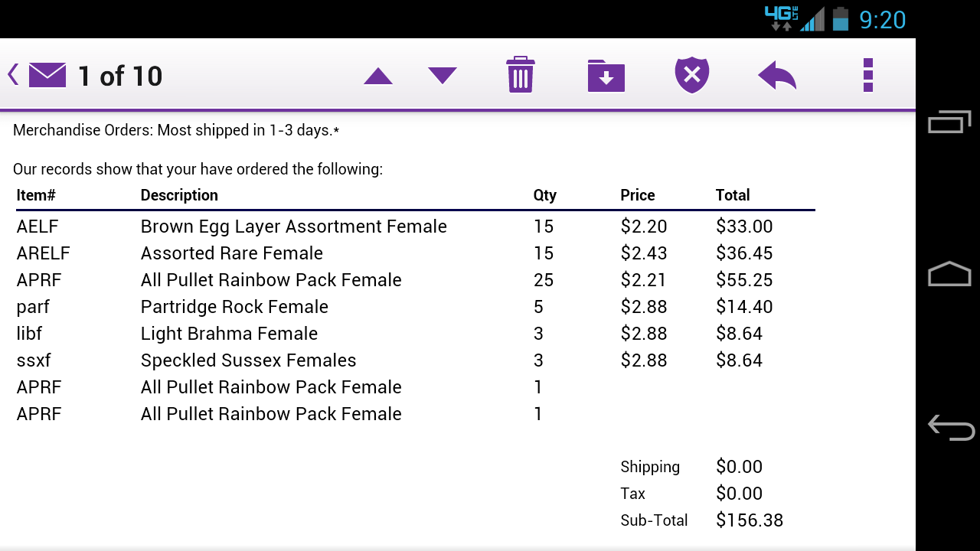
Task: Go to previous message with up arrow
Action: click(x=378, y=76)
